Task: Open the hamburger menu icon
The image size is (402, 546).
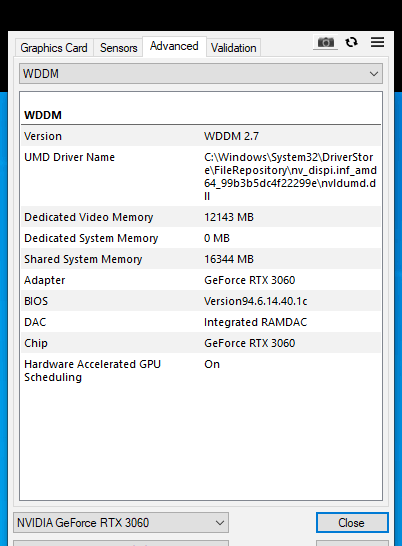Action: pyautogui.click(x=377, y=42)
